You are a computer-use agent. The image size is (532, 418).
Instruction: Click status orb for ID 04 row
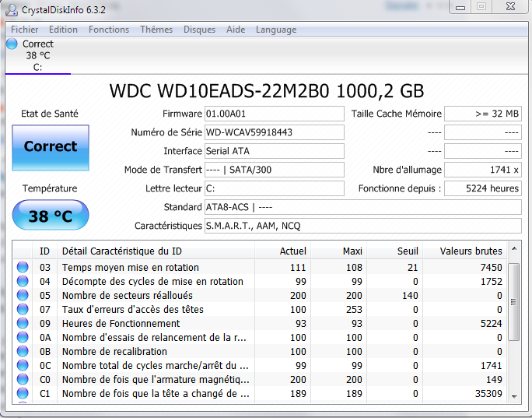(23, 281)
